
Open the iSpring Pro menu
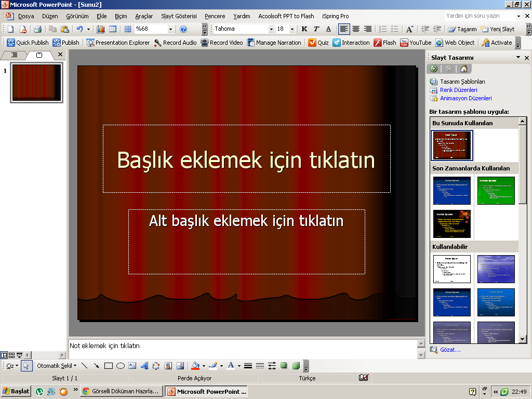(335, 16)
